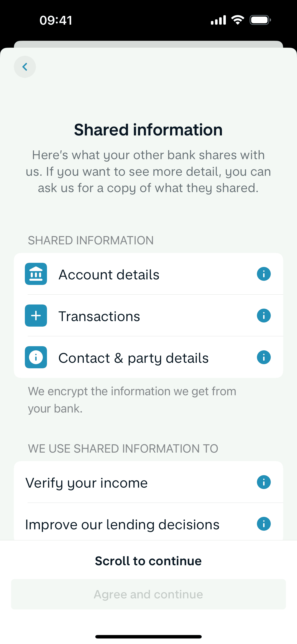
Task: Tap the bank building icon
Action: tap(36, 274)
